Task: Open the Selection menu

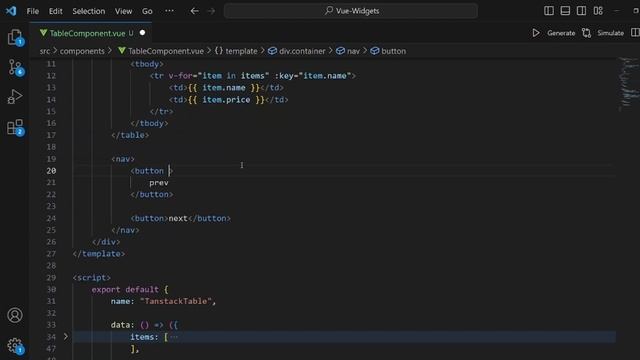Action: click(89, 11)
